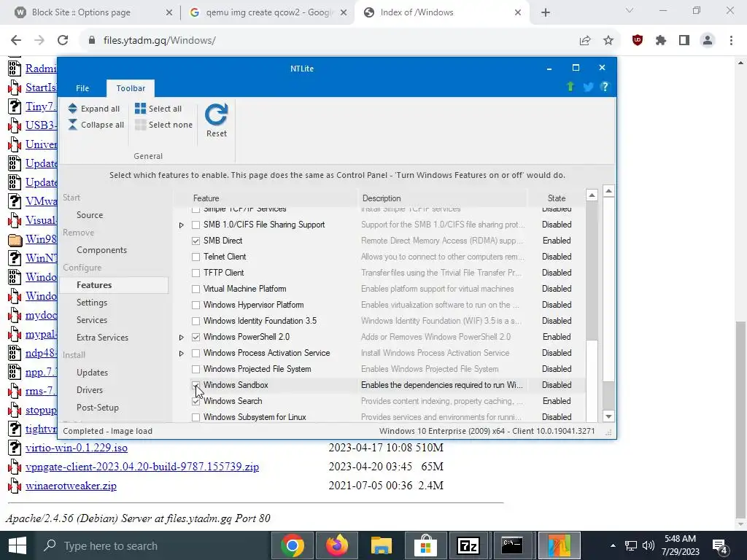Open the volume speaker tray icon
The height and width of the screenshot is (560, 747).
click(x=649, y=545)
